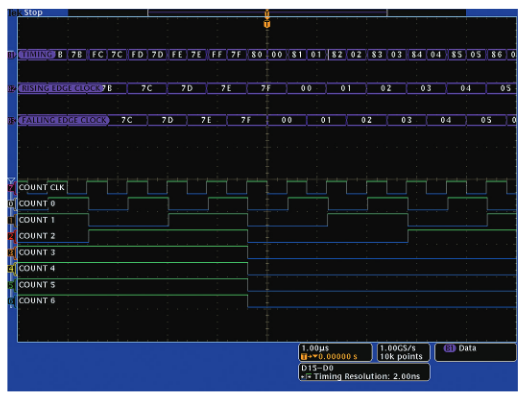Click the channel 6 indicator for COUNT 6
The width and height of the screenshot is (525, 399).
tap(11, 301)
